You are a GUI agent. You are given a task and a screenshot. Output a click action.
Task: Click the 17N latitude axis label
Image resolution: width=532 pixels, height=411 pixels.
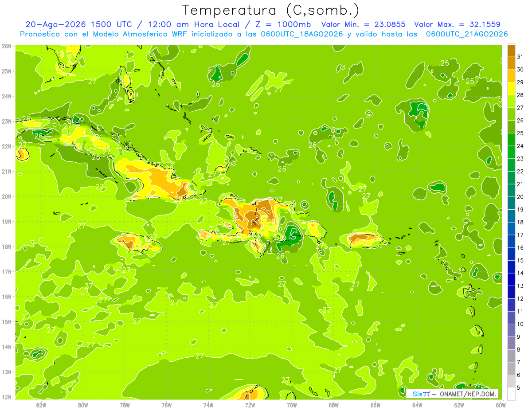pyautogui.click(x=6, y=271)
